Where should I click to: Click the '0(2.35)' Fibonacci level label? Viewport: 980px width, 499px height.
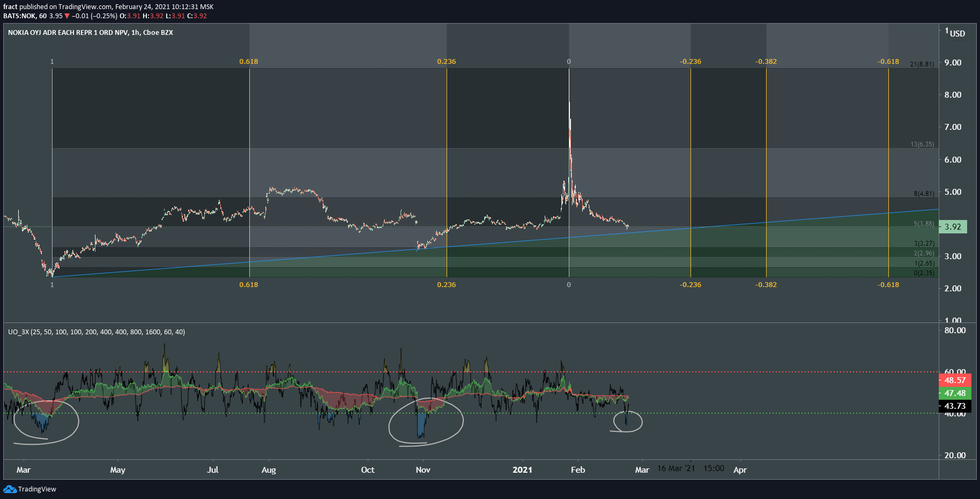[924, 273]
